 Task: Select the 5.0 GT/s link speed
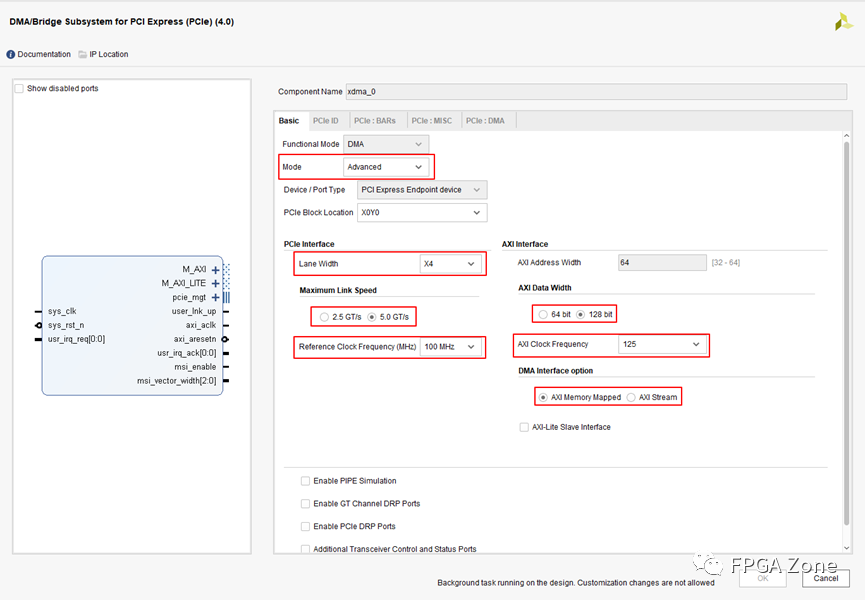click(x=372, y=317)
